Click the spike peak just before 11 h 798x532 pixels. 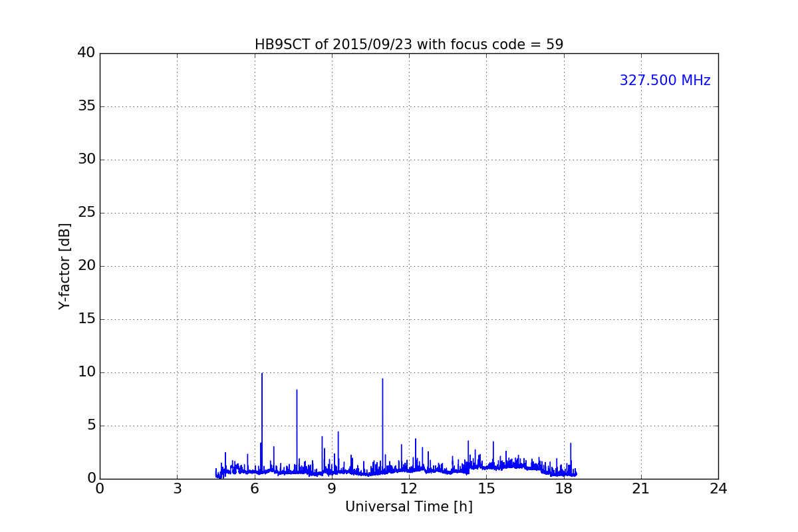(382, 379)
